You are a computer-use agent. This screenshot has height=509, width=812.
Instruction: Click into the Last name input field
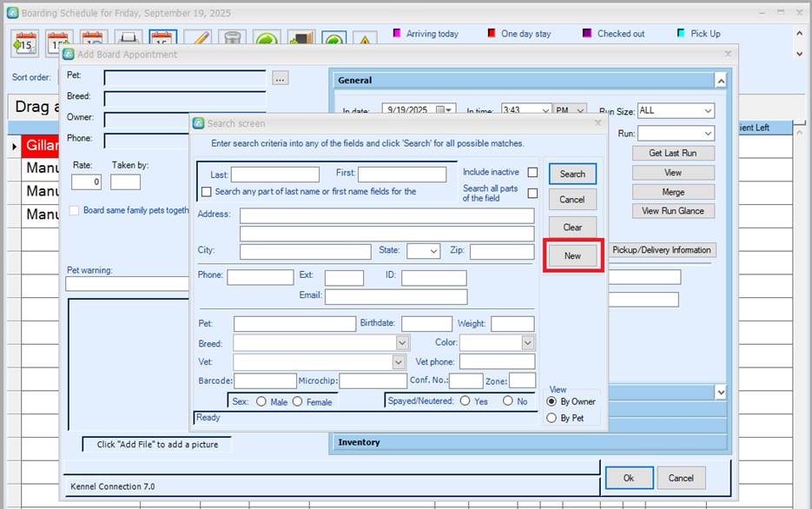click(x=274, y=175)
